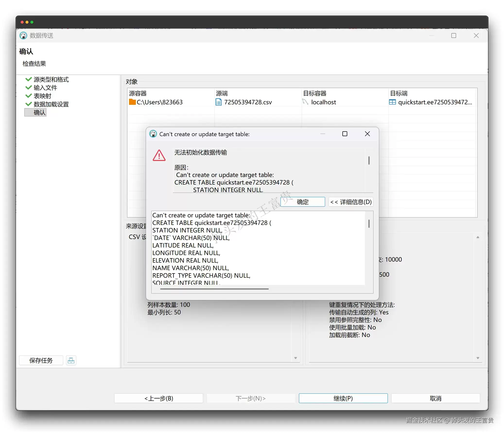Click the localhost MySQL connection icon
This screenshot has width=504, height=434.
tap(305, 102)
